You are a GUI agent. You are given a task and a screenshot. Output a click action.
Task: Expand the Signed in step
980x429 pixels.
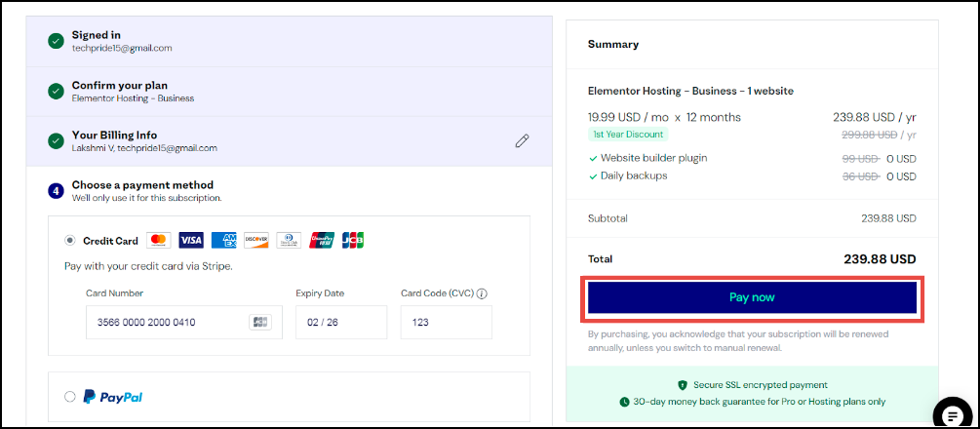[290, 41]
